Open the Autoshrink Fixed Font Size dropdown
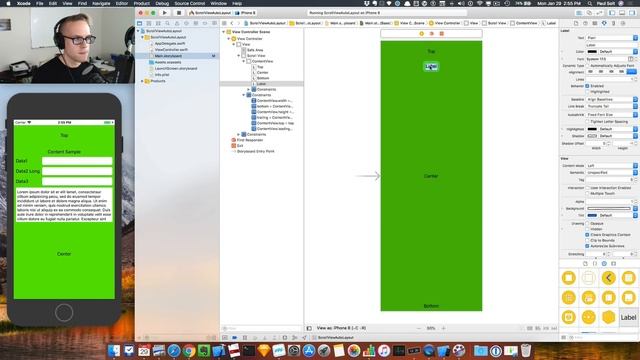 [x=612, y=115]
